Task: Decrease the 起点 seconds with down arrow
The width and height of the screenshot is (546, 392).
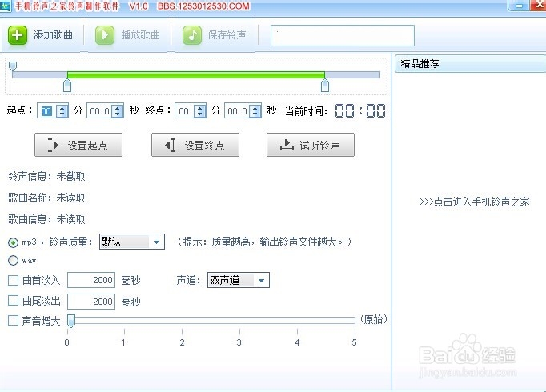Action: click(118, 114)
